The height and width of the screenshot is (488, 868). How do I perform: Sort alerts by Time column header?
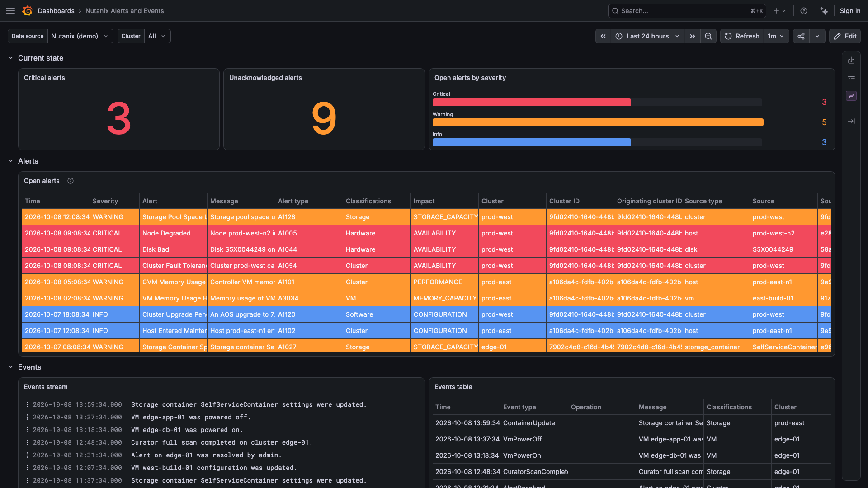(x=33, y=201)
